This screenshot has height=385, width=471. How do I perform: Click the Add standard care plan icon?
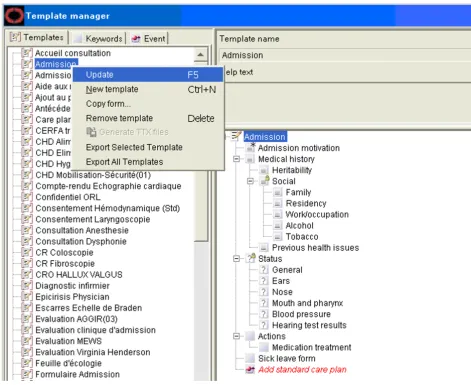[x=250, y=369]
